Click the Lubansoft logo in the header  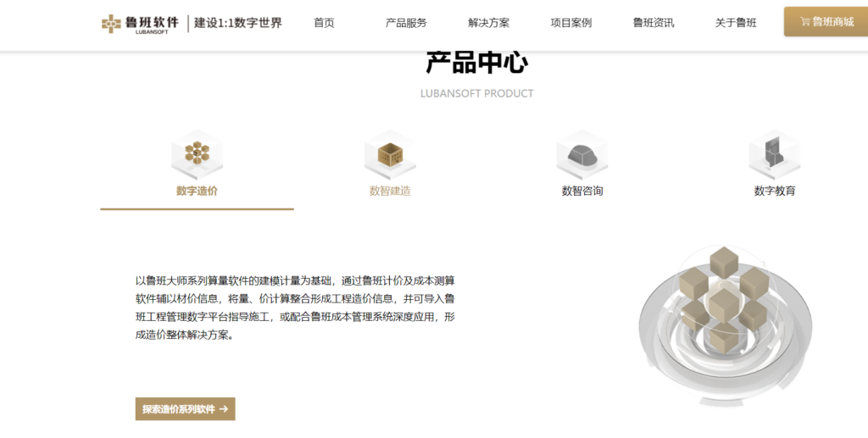[x=140, y=24]
